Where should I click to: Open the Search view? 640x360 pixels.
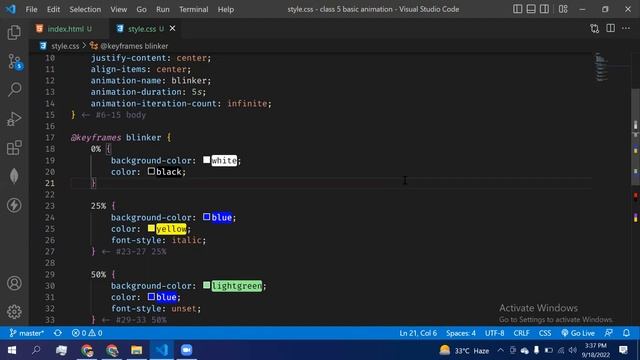click(x=14, y=89)
